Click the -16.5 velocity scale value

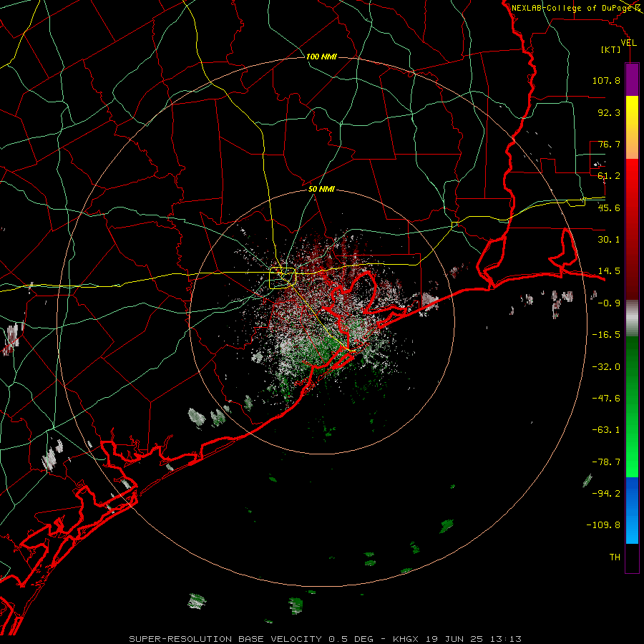(x=606, y=335)
